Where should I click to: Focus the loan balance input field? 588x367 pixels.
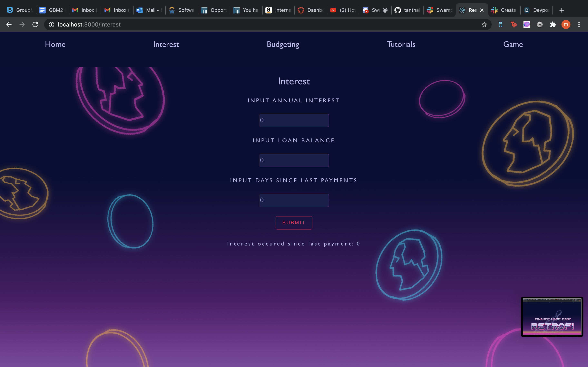[294, 160]
